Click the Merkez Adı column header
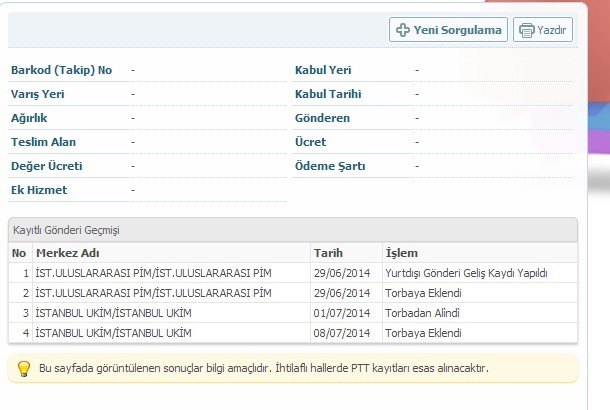The image size is (610, 410). (x=67, y=253)
